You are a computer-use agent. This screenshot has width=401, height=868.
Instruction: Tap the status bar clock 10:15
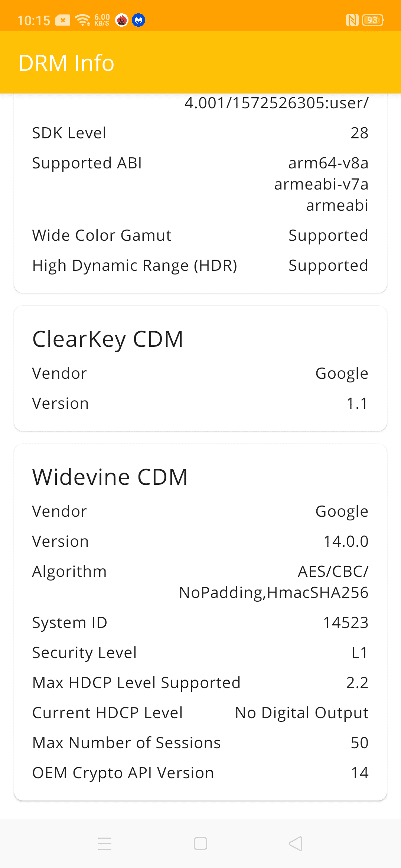tap(34, 20)
